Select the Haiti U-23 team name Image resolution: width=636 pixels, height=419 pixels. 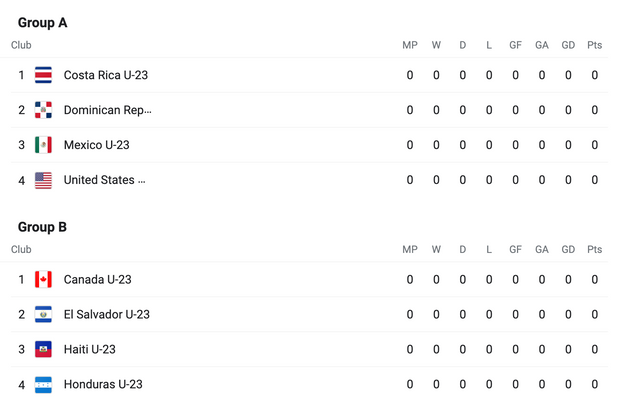89,349
